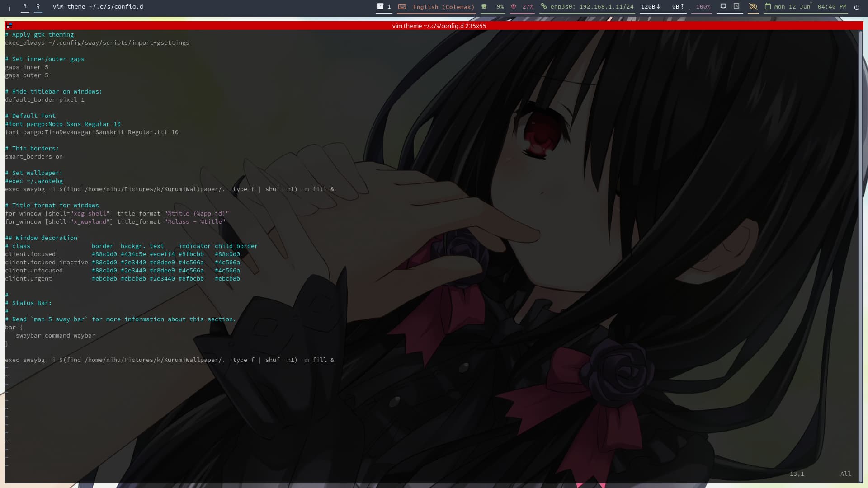Click the #434c5e background color of client.focused

[133, 254]
